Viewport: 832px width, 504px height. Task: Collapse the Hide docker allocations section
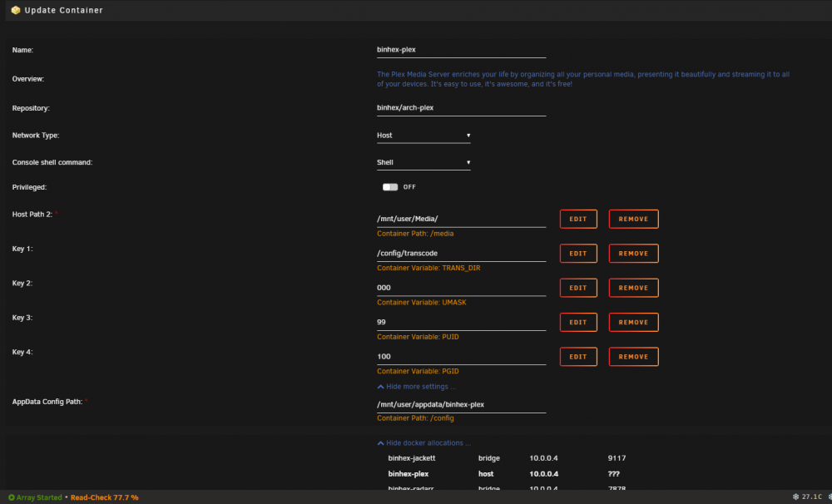coord(424,443)
